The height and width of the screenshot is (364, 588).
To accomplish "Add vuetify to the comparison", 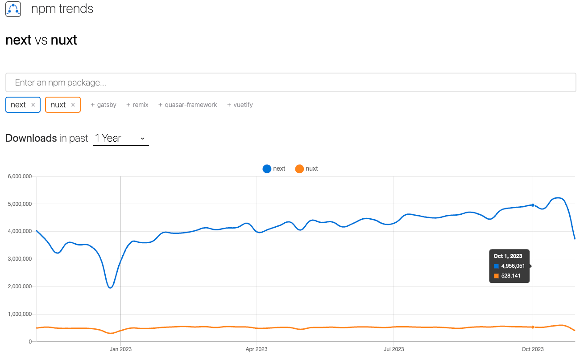I will point(240,105).
